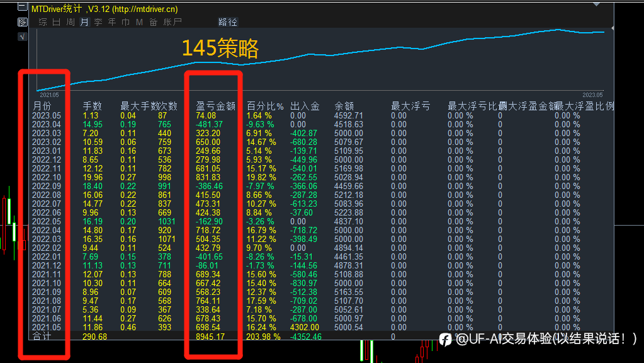Open the M tab
The height and width of the screenshot is (363, 644).
(x=139, y=22)
